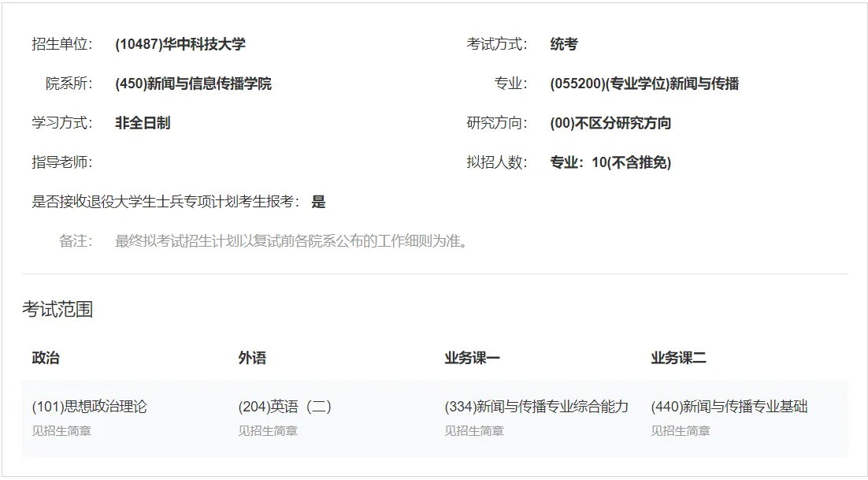Select the subject '(334)新闻与传播专业综合能力'
Image resolution: width=868 pixels, height=480 pixels.
(536, 407)
